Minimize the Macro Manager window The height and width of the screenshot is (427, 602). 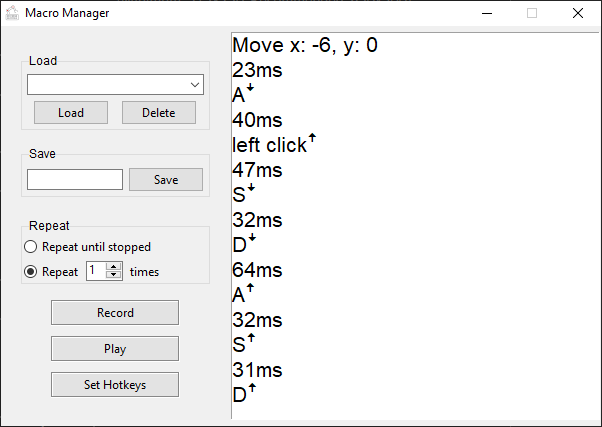[486, 13]
